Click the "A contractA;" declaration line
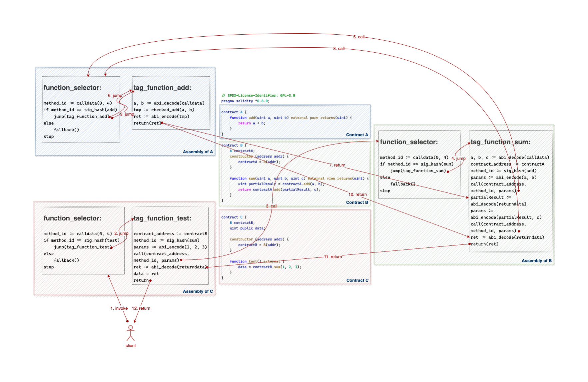The image size is (588, 382). click(x=242, y=151)
